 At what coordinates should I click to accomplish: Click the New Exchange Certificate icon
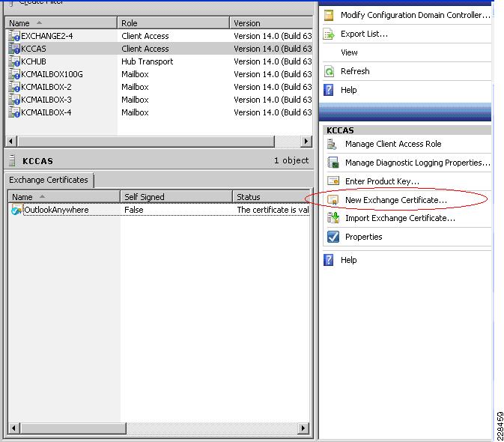333,200
